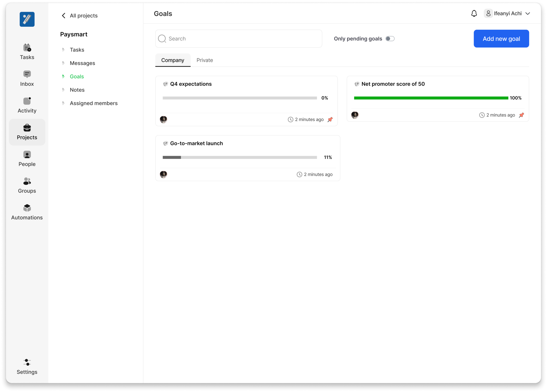
Task: Open Automations cube icon
Action: point(27,208)
